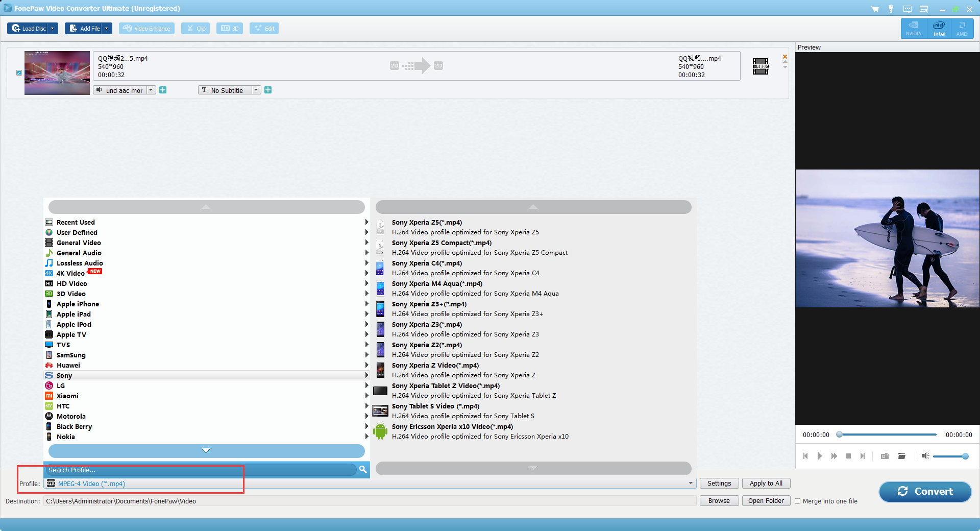Adjust the preview volume slider
Image resolution: width=980 pixels, height=531 pixels.
point(949,456)
